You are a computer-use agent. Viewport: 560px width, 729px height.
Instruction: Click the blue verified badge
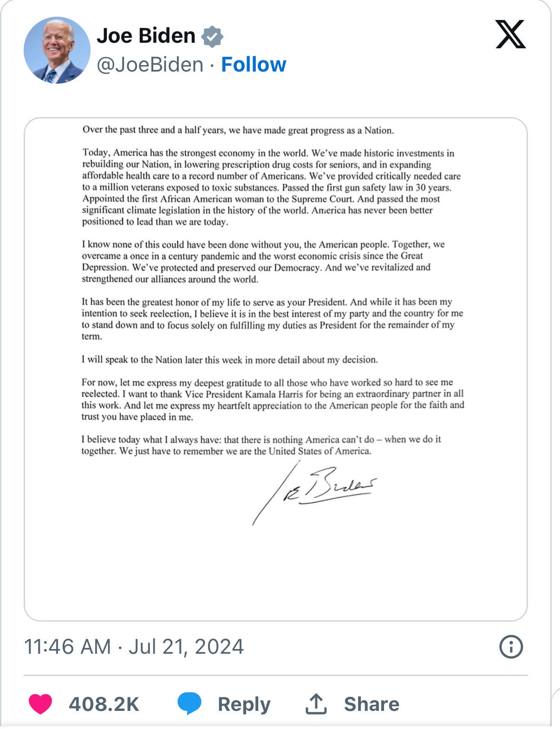tap(212, 37)
